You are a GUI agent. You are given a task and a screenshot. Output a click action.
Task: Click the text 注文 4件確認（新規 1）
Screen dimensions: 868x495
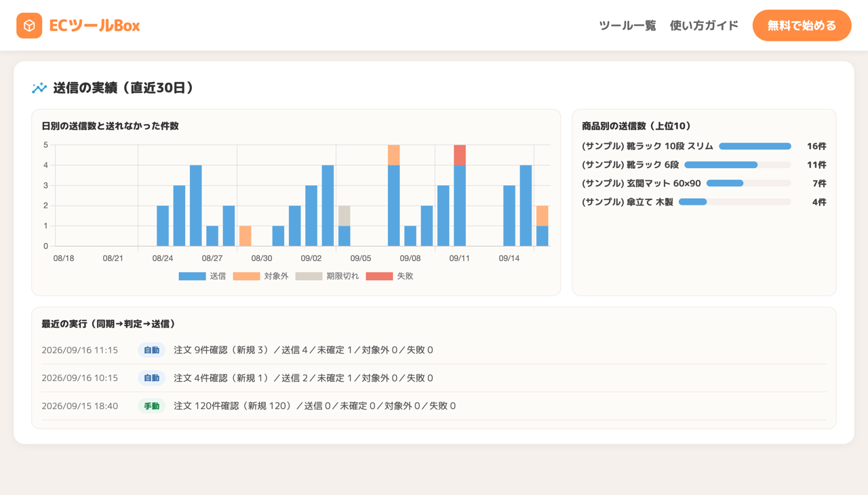click(x=222, y=378)
